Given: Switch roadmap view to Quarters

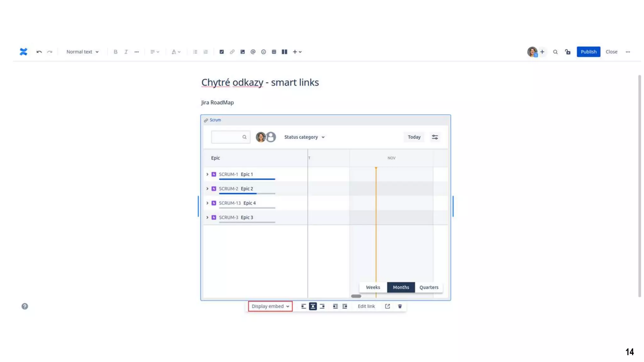Looking at the screenshot, I should pyautogui.click(x=429, y=287).
